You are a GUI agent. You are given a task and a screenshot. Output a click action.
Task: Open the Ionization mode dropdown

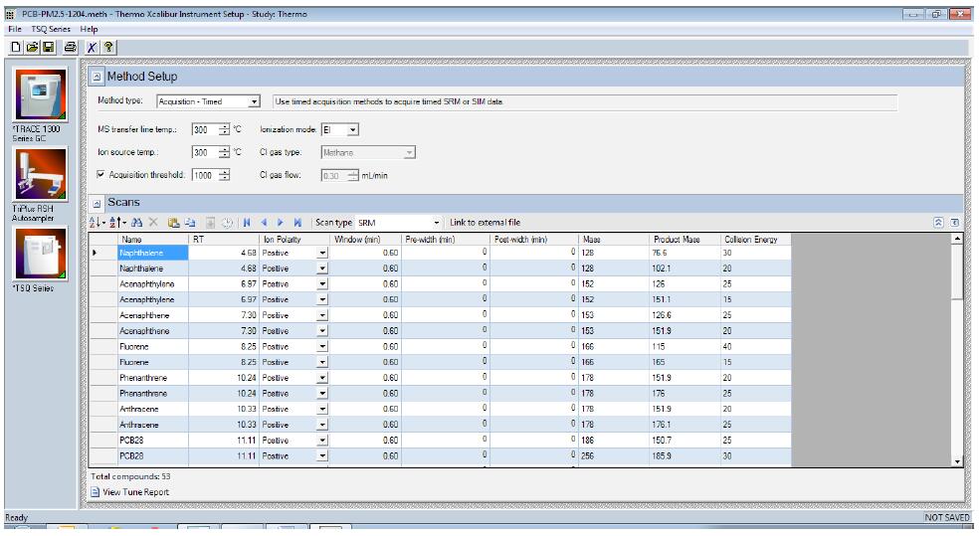pos(353,129)
